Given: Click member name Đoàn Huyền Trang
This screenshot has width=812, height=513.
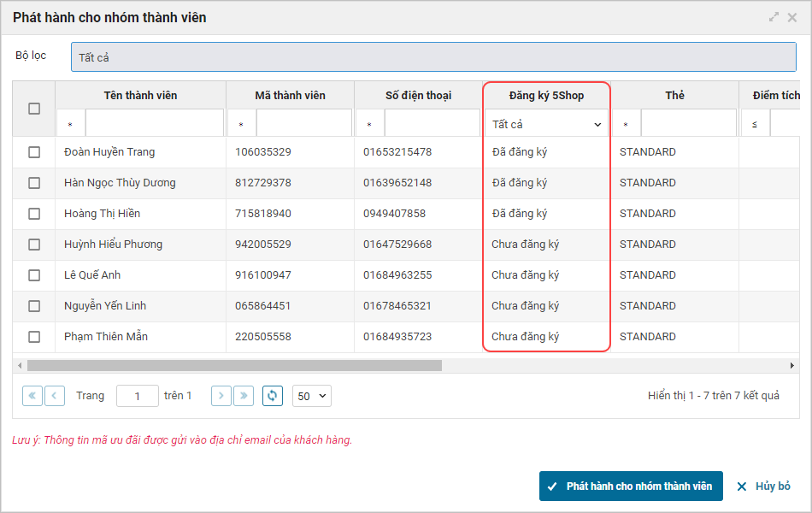Looking at the screenshot, I should point(109,152).
